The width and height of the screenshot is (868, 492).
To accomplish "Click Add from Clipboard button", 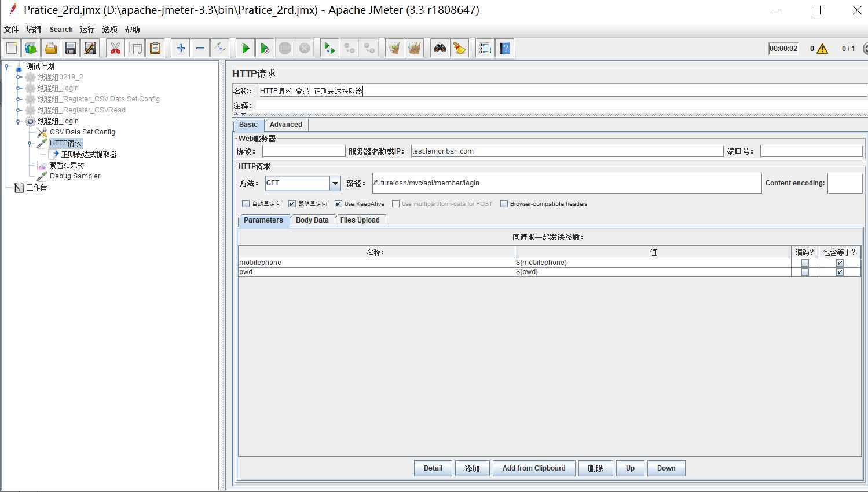I will click(x=534, y=468).
